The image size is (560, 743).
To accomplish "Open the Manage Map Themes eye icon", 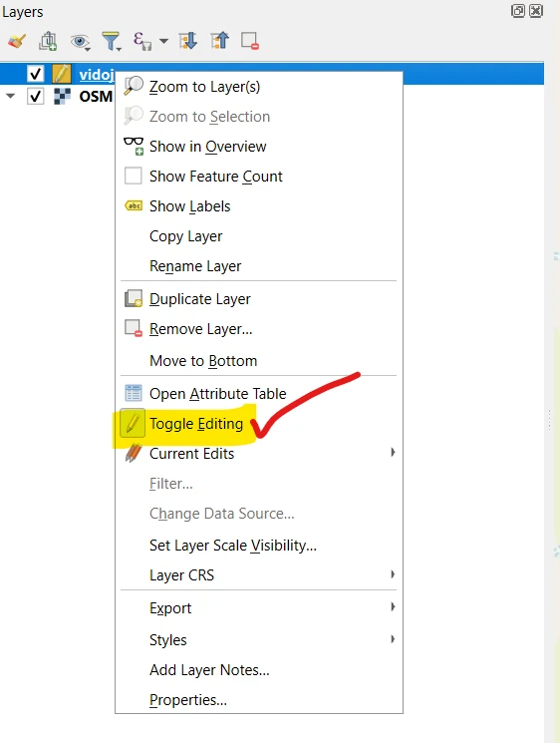I will pos(80,42).
